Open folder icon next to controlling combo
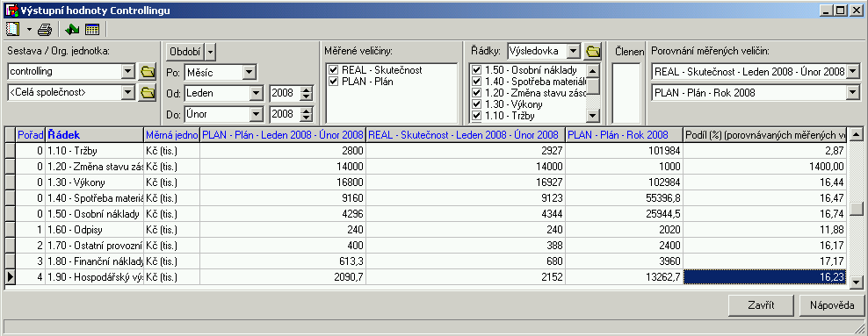868x336 pixels. [147, 71]
